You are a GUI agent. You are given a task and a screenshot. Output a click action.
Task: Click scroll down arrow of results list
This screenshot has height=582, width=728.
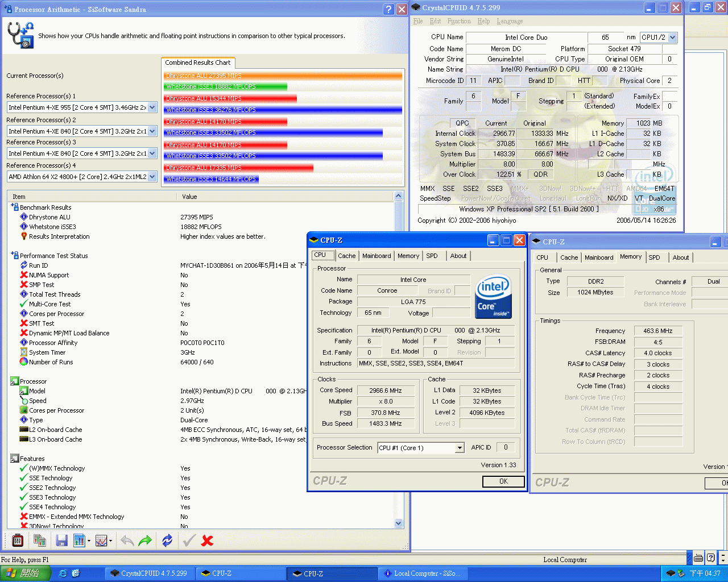[x=398, y=523]
